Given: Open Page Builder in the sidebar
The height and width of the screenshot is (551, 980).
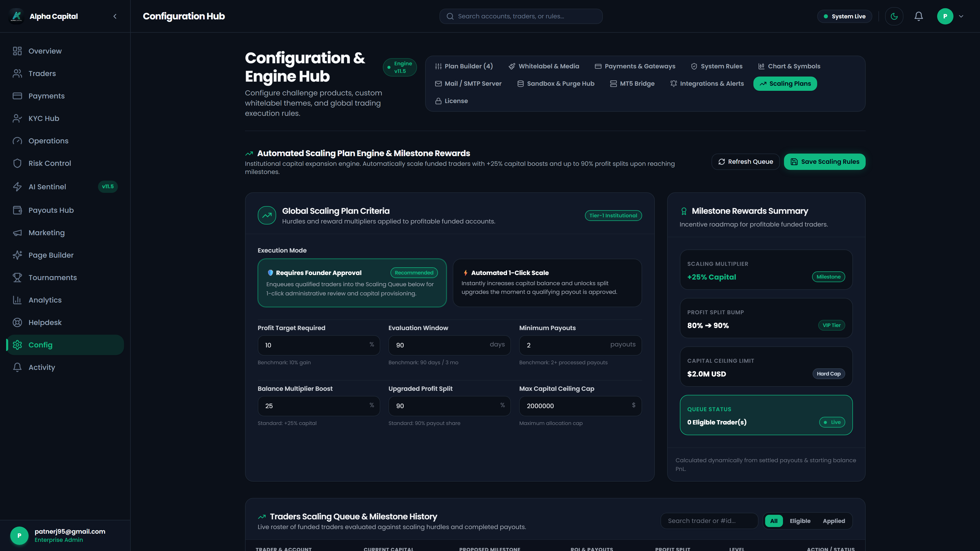Looking at the screenshot, I should coord(65,255).
